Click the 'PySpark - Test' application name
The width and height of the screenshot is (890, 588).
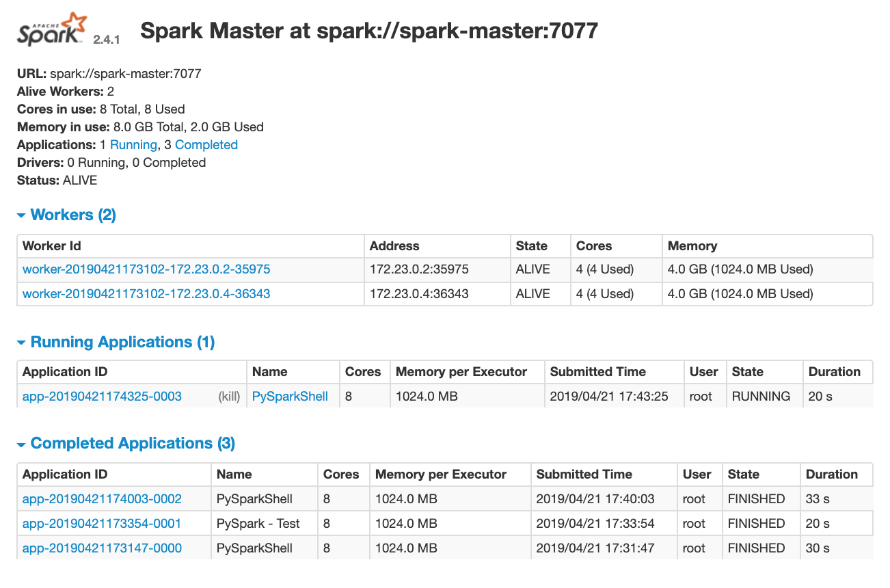coord(258,524)
